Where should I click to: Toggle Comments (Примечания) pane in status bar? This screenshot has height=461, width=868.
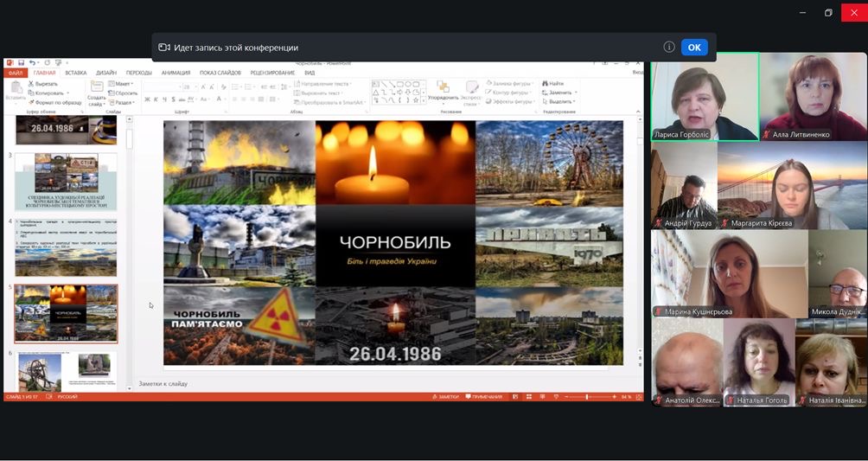tap(486, 396)
